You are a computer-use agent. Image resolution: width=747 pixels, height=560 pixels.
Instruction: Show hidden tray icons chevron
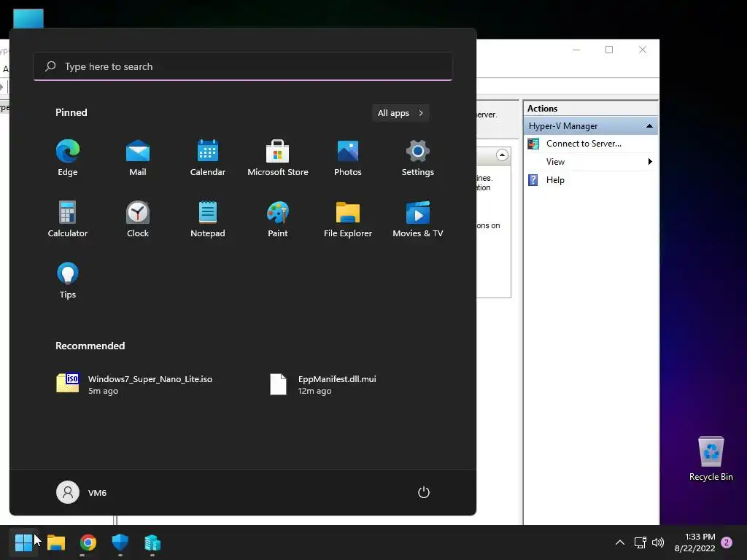(x=620, y=542)
